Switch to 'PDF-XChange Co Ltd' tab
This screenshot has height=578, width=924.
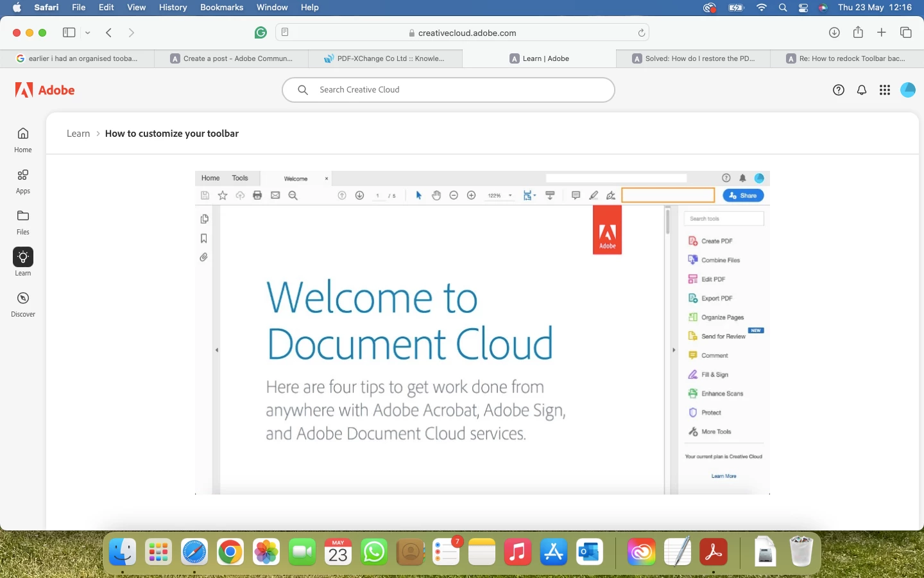(385, 58)
